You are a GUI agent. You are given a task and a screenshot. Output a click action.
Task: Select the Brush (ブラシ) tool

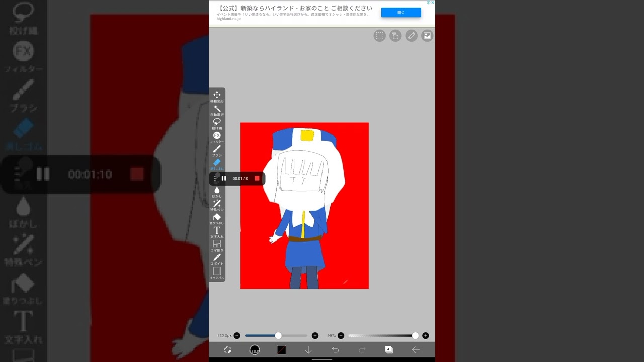pyautogui.click(x=217, y=150)
